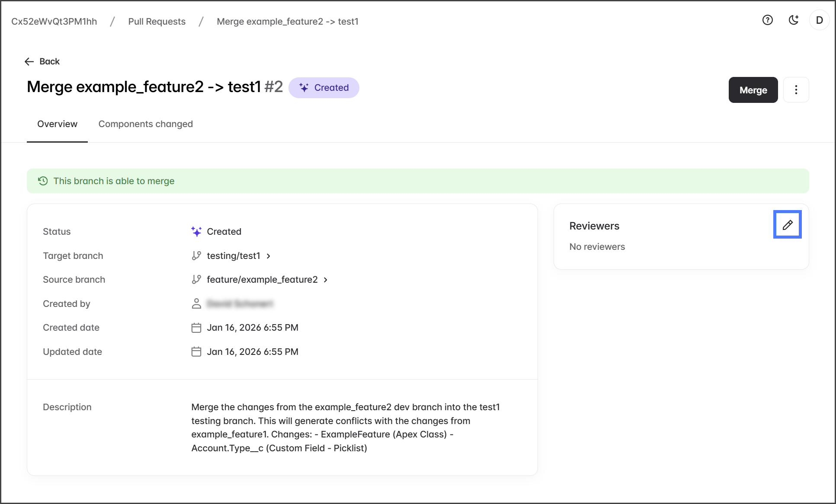Click the source branch git icon
Image resolution: width=836 pixels, height=504 pixels.
point(196,280)
